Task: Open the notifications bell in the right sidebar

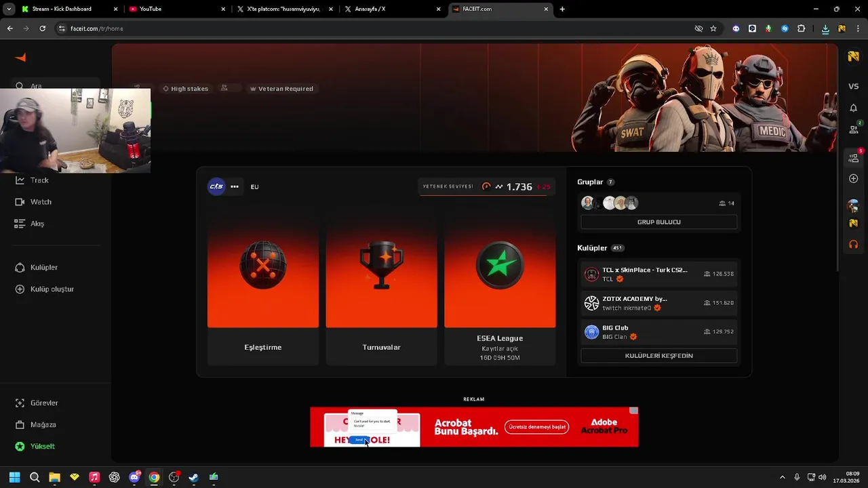Action: (854, 108)
